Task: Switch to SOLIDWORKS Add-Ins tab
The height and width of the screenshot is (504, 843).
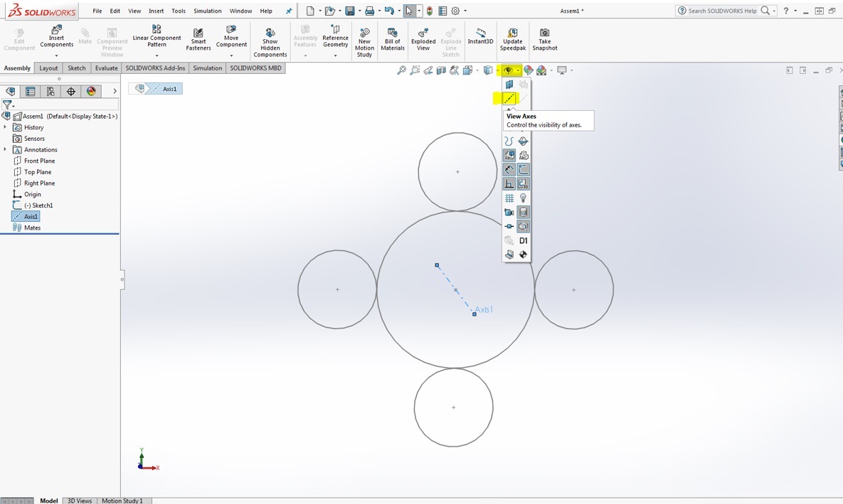Action: [155, 68]
